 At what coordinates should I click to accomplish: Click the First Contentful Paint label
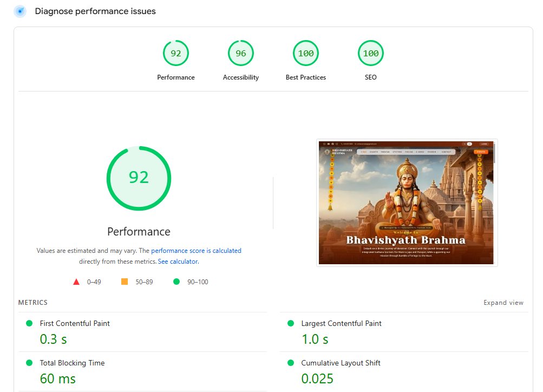[75, 323]
